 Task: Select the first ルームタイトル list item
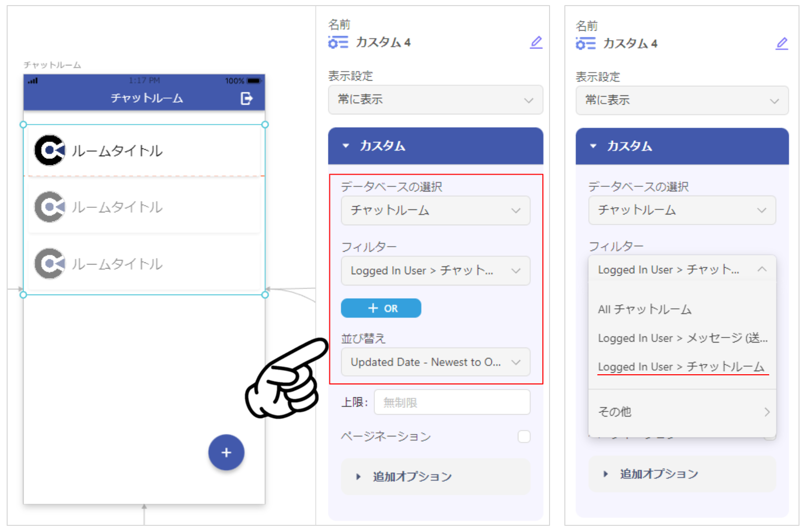pos(144,151)
